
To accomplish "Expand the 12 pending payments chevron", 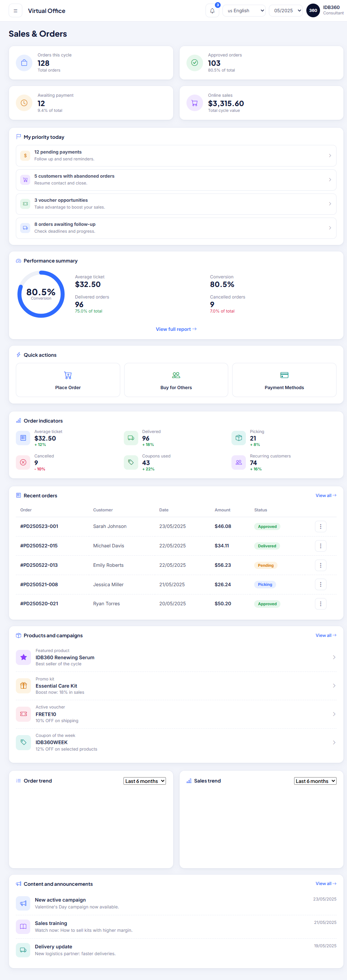I will [330, 156].
